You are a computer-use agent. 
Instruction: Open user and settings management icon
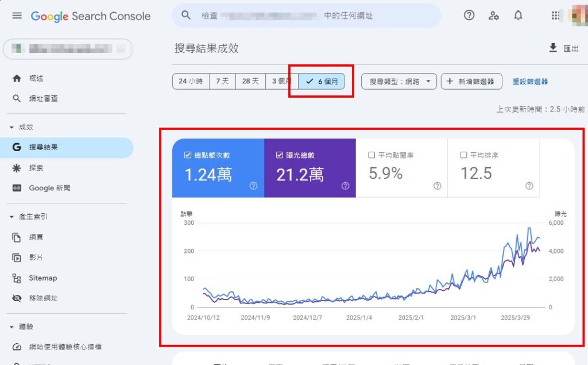click(493, 16)
